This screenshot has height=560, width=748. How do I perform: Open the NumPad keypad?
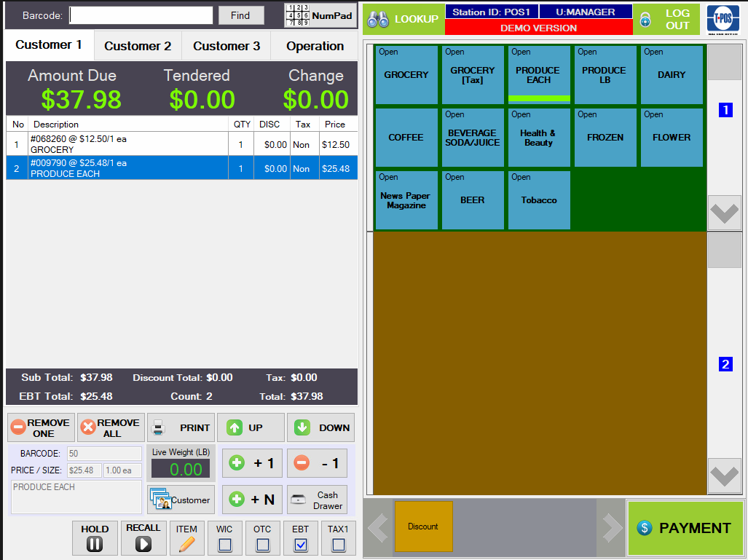pyautogui.click(x=320, y=15)
